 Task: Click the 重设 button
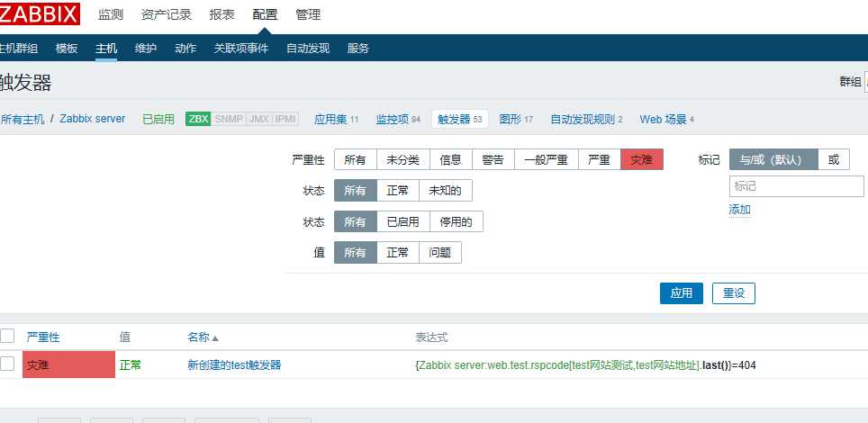pos(734,293)
